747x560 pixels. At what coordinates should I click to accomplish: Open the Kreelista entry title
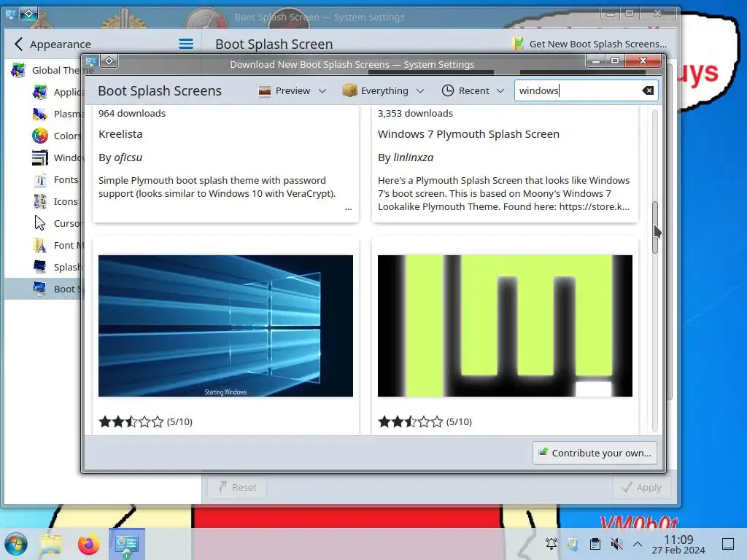coord(120,134)
